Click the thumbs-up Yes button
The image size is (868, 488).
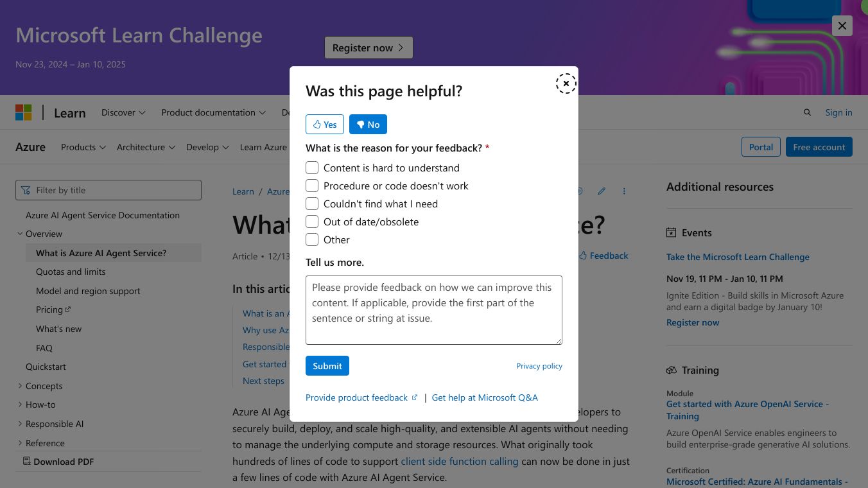pos(325,125)
